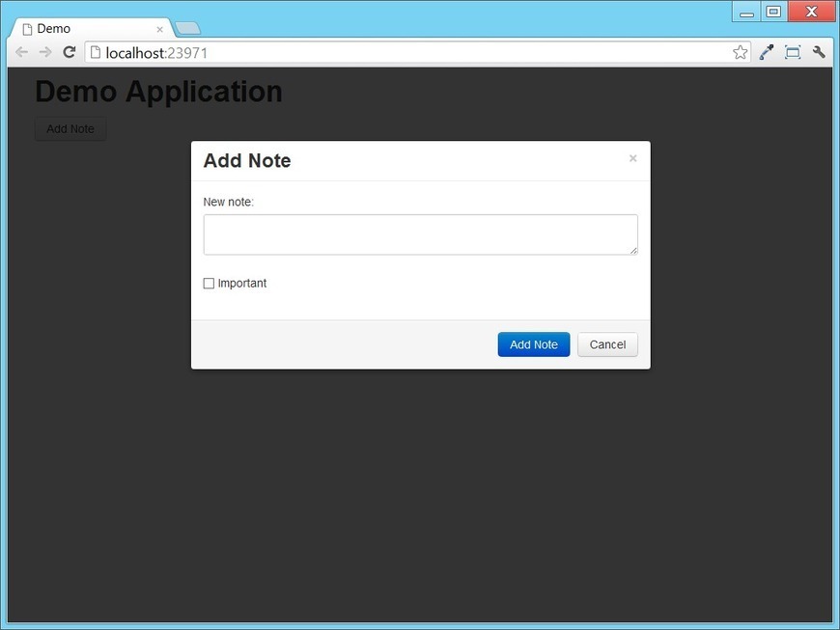Viewport: 840px width, 630px height.
Task: Open the Chrome wrench menu
Action: point(819,52)
